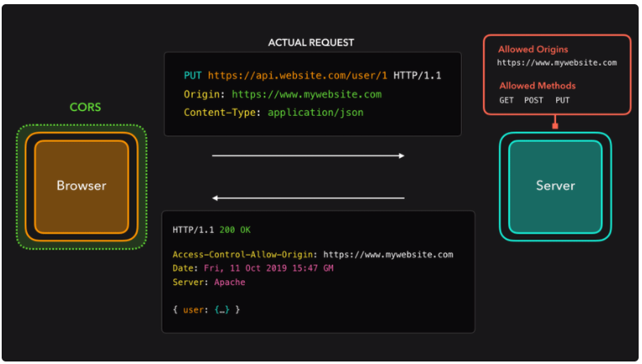Screen dimensions: 642x364
Task: Click the ACTUAL REQUEST heading
Action: pyautogui.click(x=310, y=43)
